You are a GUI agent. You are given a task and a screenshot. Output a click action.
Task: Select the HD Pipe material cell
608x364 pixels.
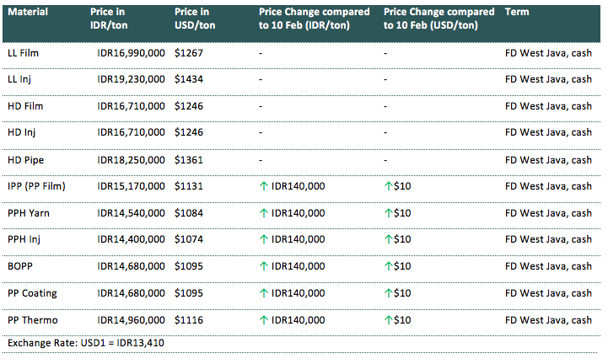[x=25, y=159]
